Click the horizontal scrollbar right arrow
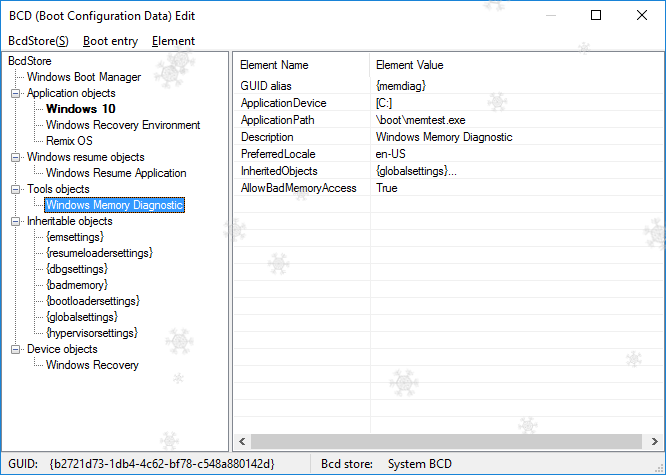 (x=655, y=441)
